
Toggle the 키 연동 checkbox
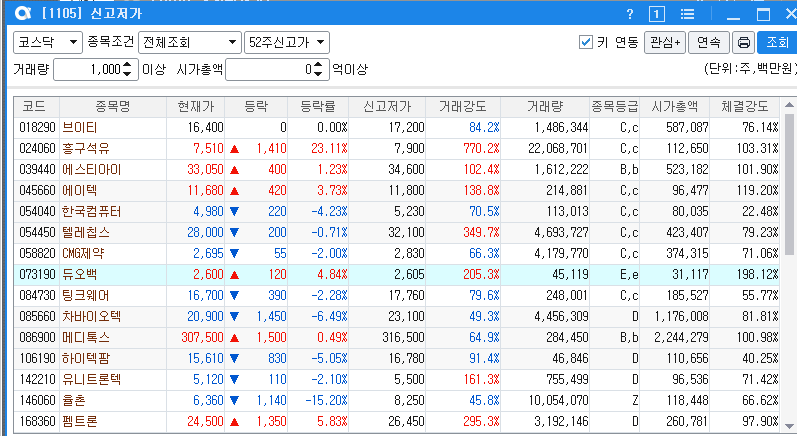click(586, 42)
